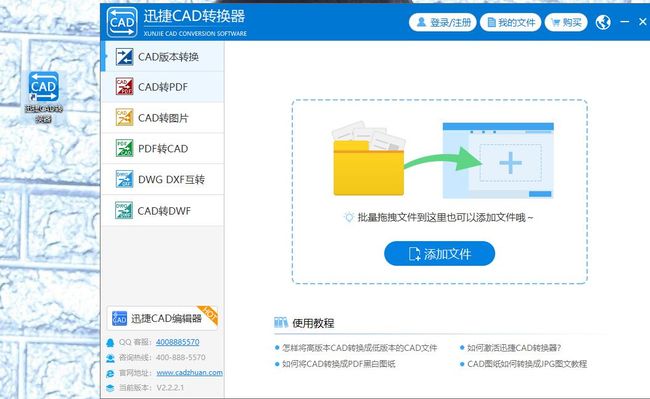Click the DWG DXF interconversion icon
650x399 pixels.
coord(124,179)
